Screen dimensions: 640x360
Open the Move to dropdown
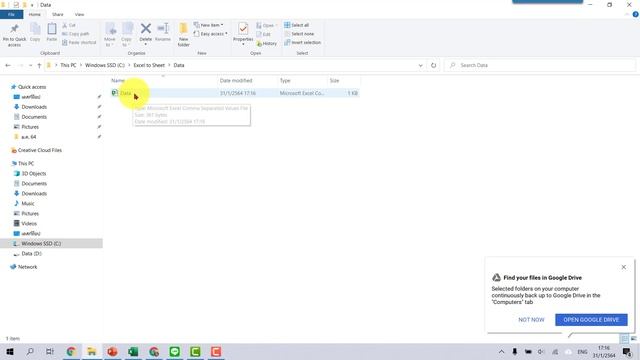pos(110,42)
